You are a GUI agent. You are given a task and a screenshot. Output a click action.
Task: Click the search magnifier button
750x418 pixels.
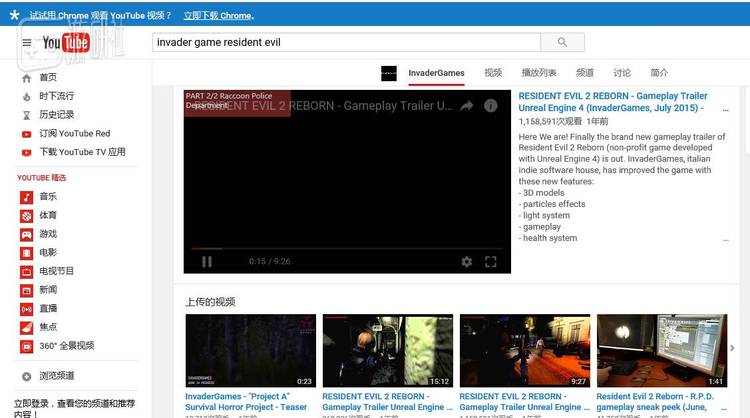click(x=562, y=42)
